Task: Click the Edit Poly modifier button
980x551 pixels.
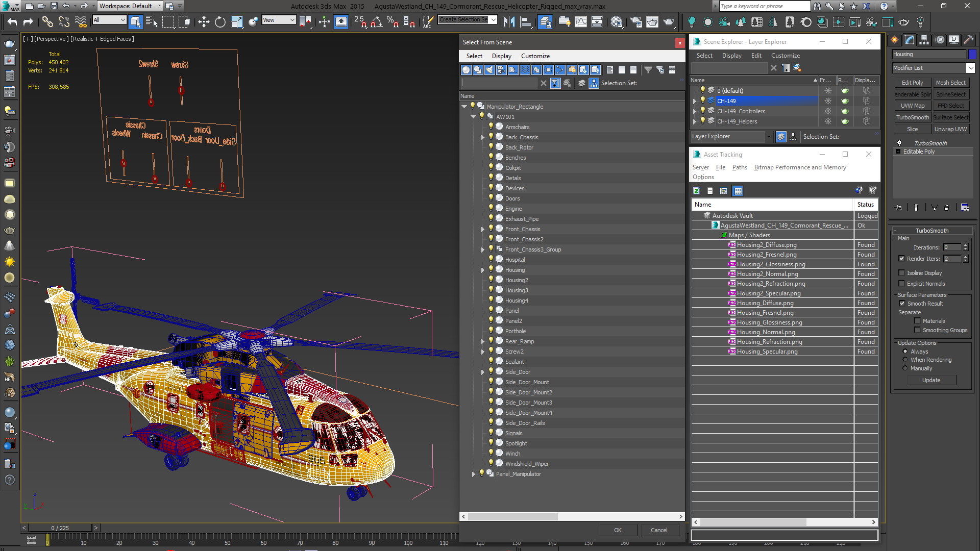Action: 912,83
